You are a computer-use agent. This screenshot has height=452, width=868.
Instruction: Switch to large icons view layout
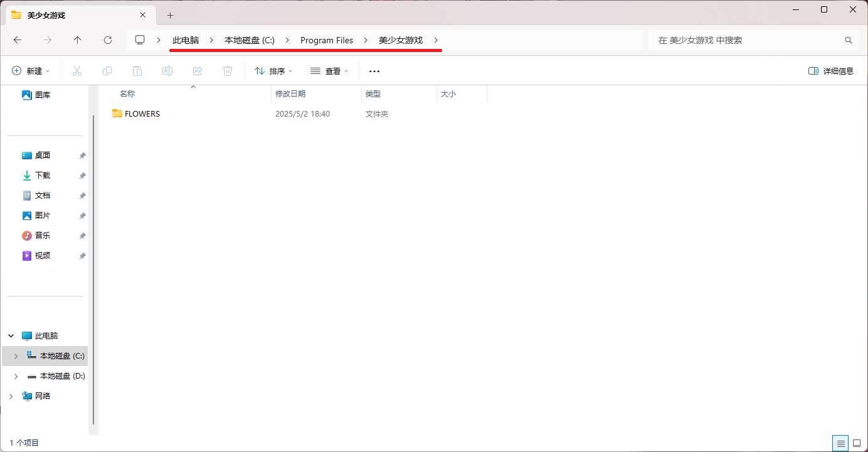click(857, 443)
